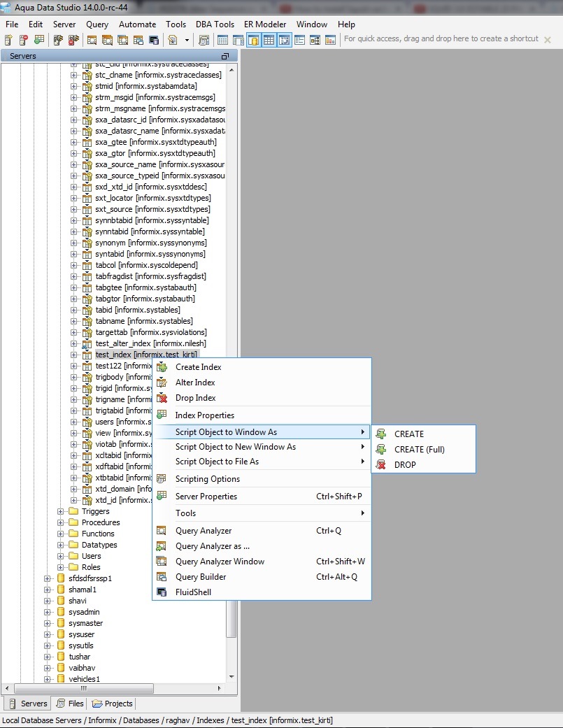The image size is (563, 728).
Task: Click the Query Analyzer as ... icon in context menu
Action: pyautogui.click(x=162, y=546)
